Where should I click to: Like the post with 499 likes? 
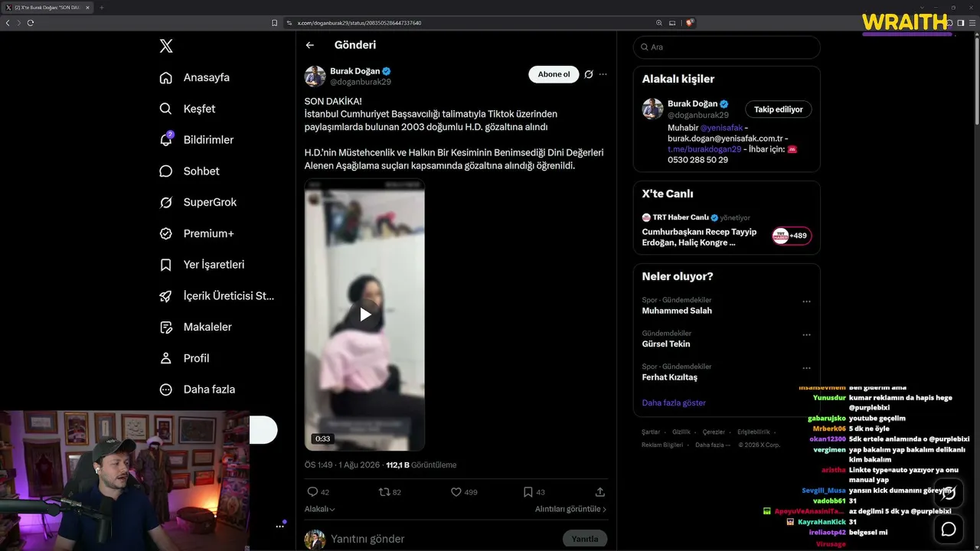click(x=456, y=492)
